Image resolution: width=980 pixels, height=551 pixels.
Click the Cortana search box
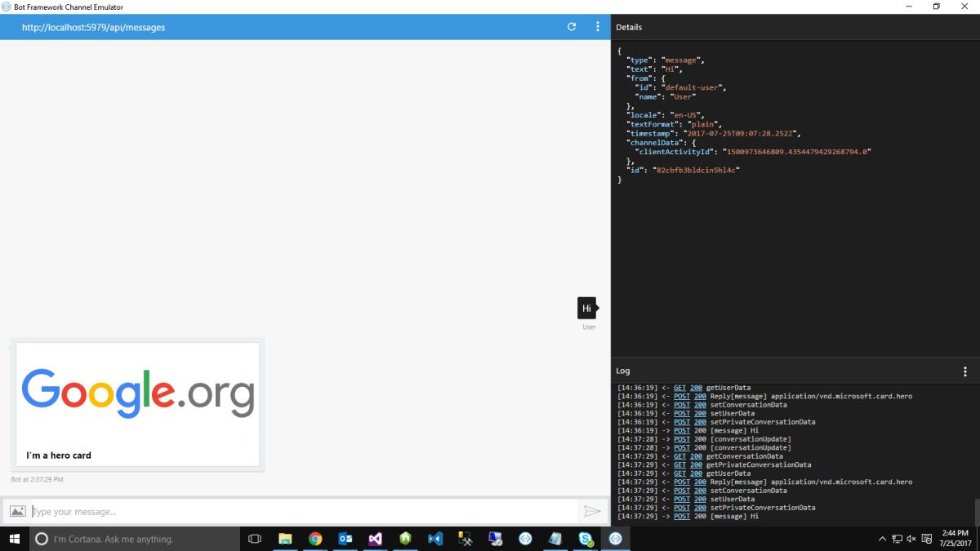click(135, 539)
